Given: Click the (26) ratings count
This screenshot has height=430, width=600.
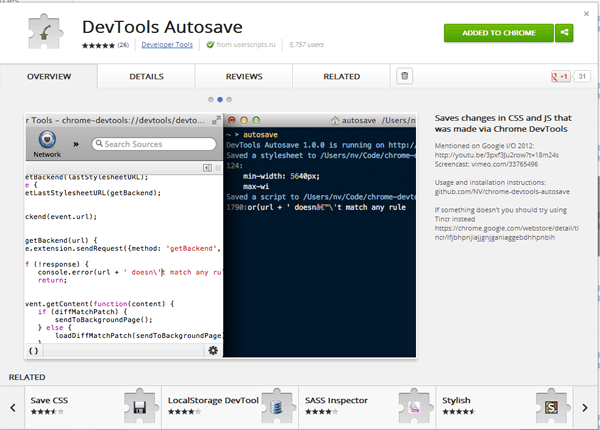Looking at the screenshot, I should point(123,45).
